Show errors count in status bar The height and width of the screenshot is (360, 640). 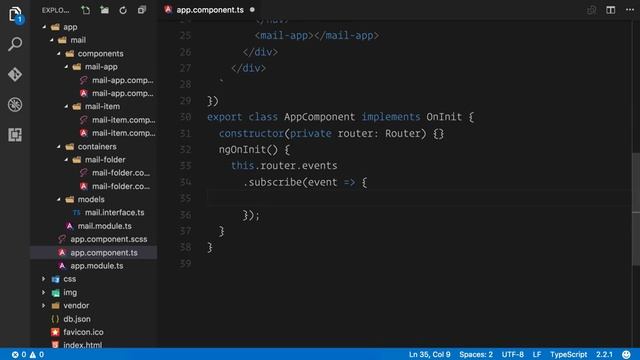19,354
